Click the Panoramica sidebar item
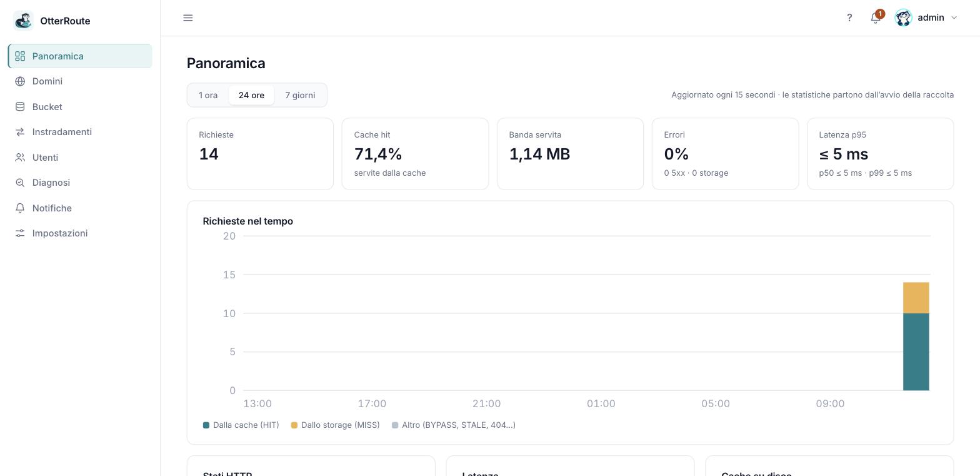The height and width of the screenshot is (476, 980). coord(80,56)
